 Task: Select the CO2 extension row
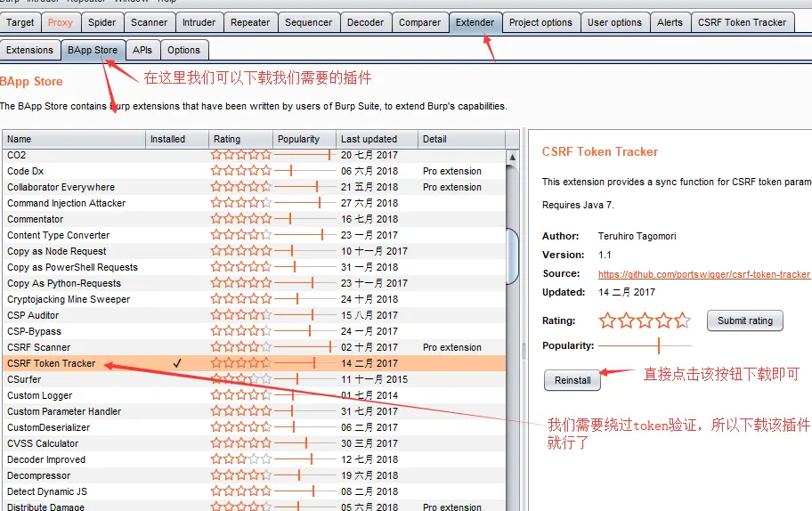pos(254,155)
